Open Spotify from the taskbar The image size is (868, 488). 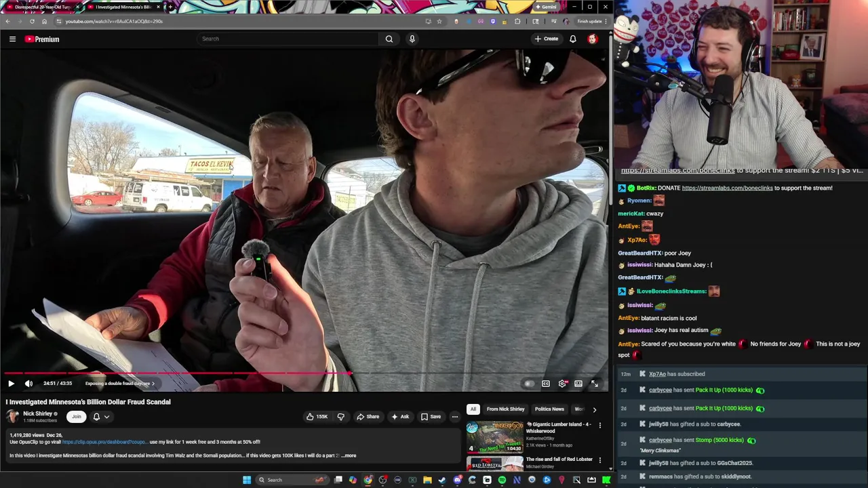pyautogui.click(x=502, y=480)
